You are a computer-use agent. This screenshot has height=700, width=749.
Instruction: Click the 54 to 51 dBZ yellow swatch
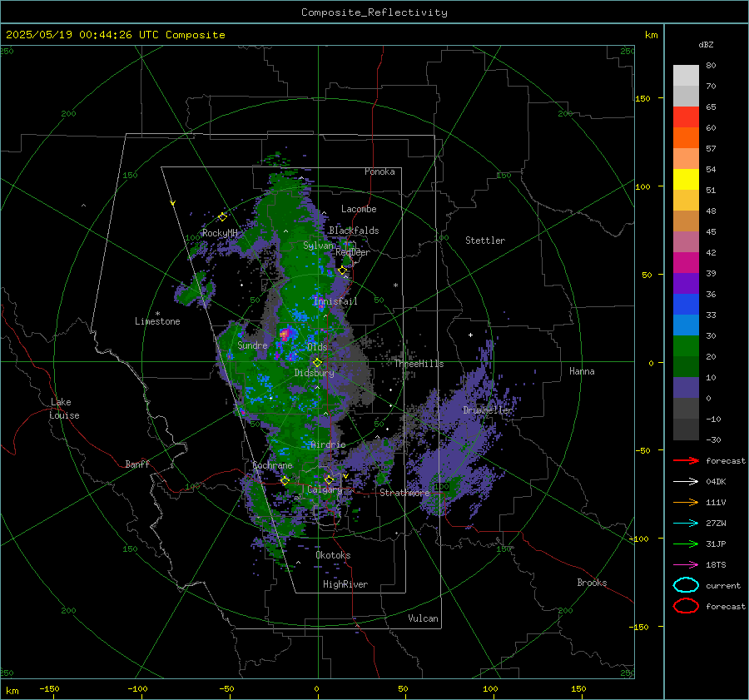pos(686,180)
